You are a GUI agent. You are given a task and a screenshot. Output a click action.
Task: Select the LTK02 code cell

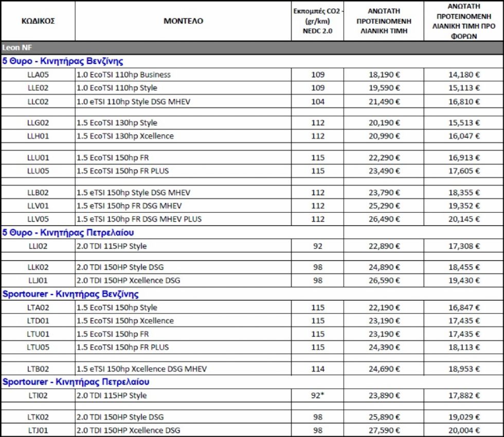coord(38,417)
